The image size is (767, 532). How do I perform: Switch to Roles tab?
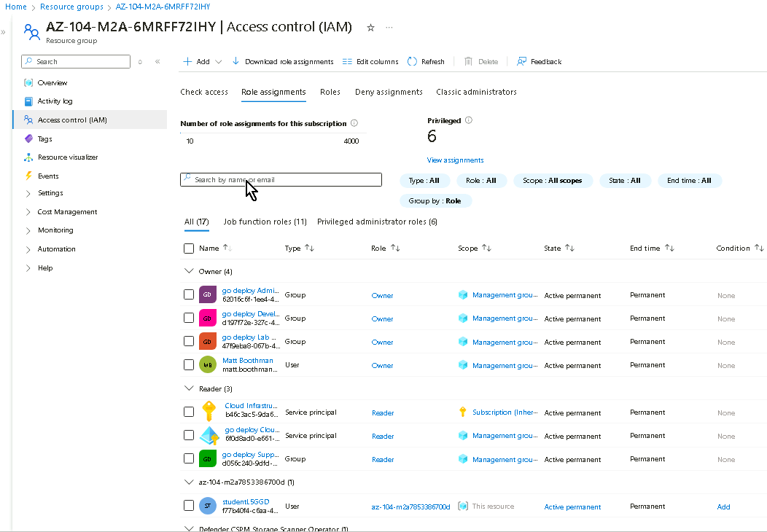click(330, 92)
